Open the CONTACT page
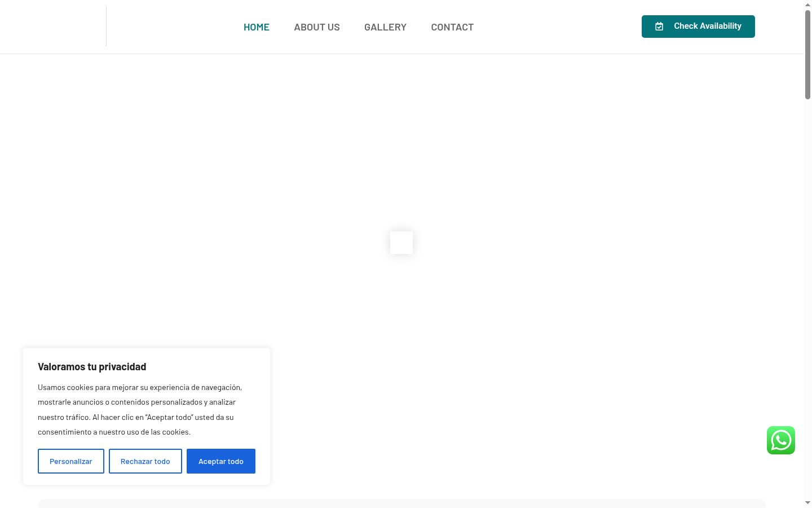Screen dimensions: 812x508 point(452,27)
